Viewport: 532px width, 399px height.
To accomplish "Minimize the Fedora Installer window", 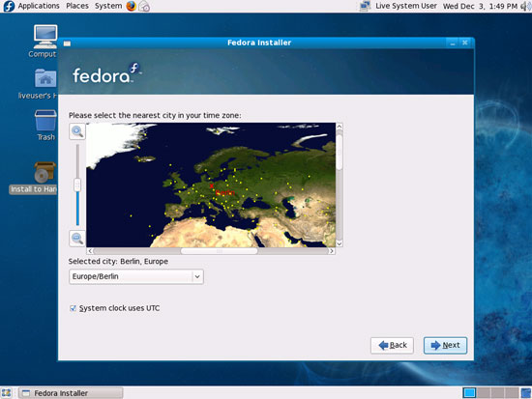I will point(453,43).
